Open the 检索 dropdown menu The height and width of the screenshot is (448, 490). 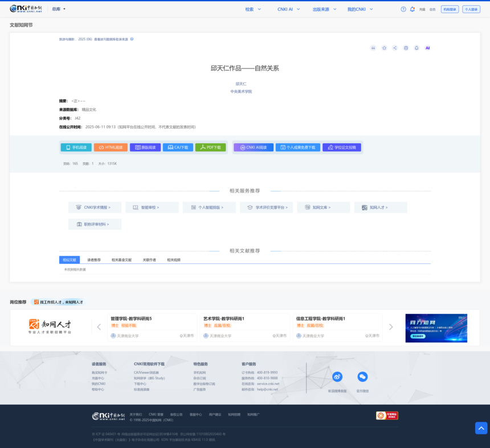(253, 9)
